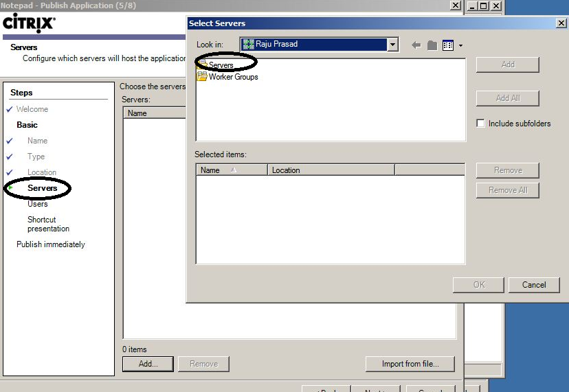Click the back arrow icon in Select Servers
The image size is (569, 392).
pos(416,45)
